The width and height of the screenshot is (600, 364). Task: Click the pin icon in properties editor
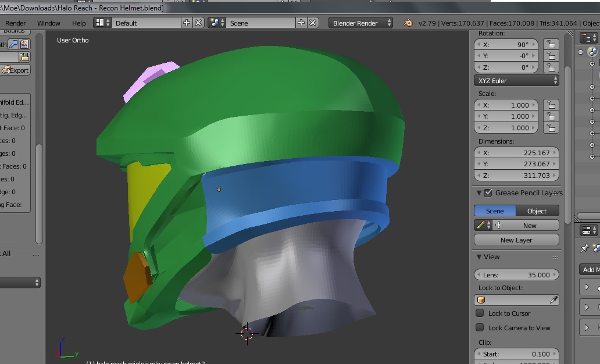click(585, 249)
